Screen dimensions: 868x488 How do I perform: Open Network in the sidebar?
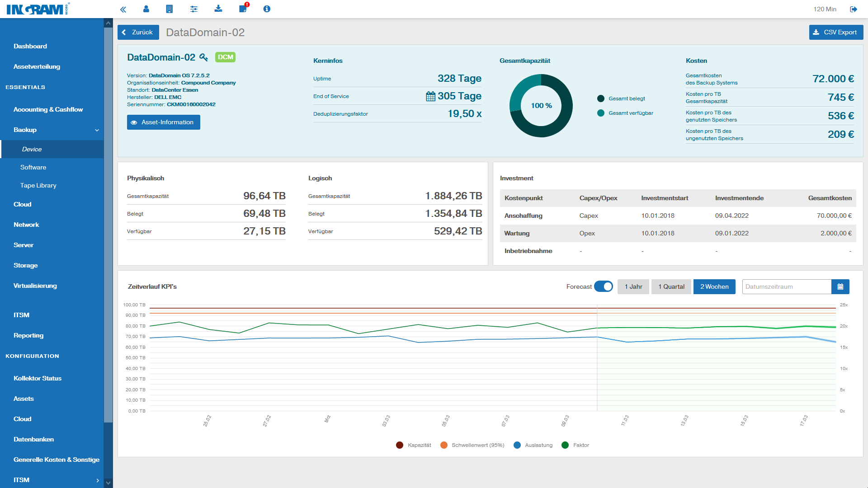pos(26,225)
